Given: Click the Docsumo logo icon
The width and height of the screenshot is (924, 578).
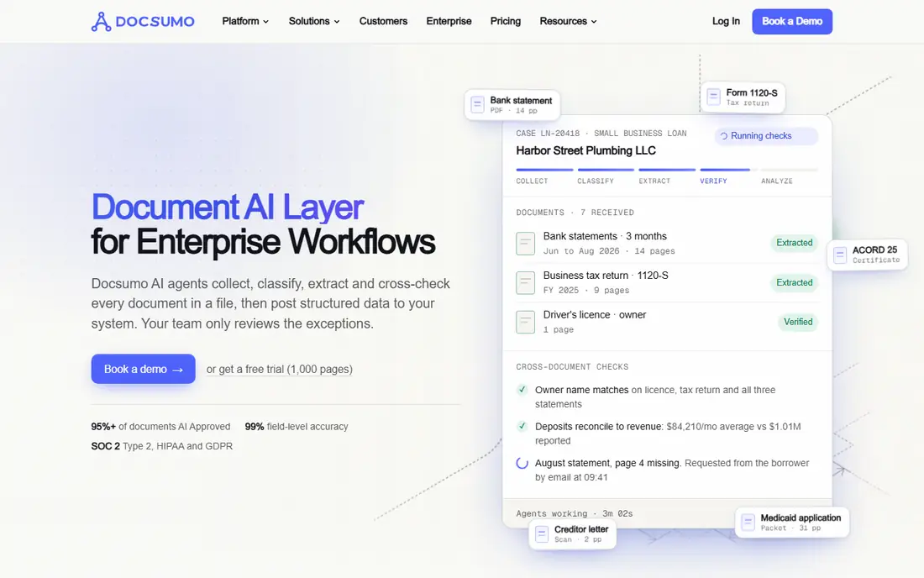Looking at the screenshot, I should click(x=101, y=22).
